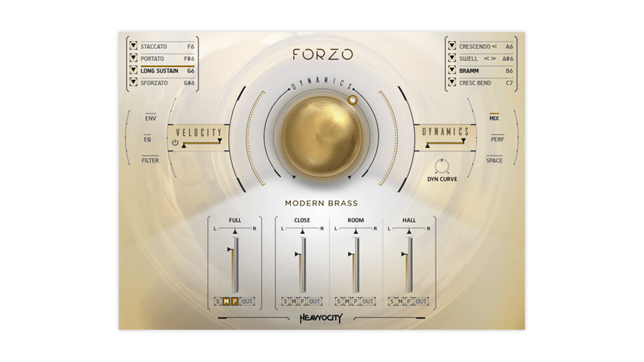Select the Portato articulation row

point(152,59)
